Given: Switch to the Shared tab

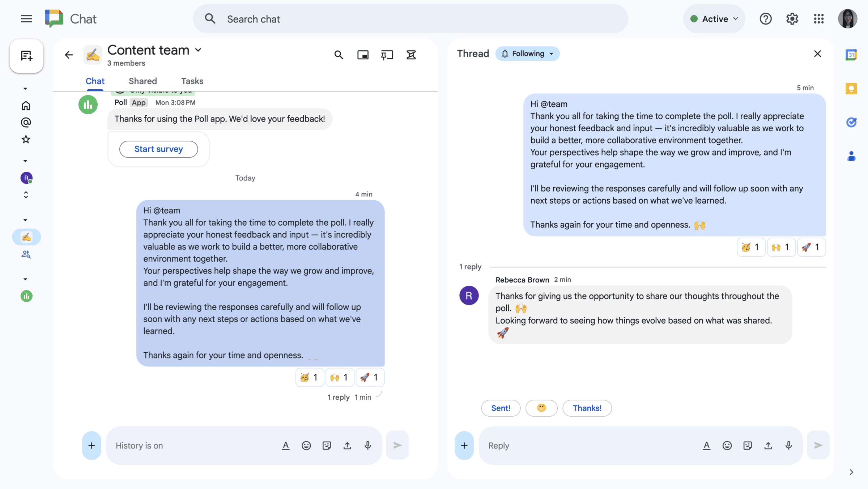Looking at the screenshot, I should [142, 81].
